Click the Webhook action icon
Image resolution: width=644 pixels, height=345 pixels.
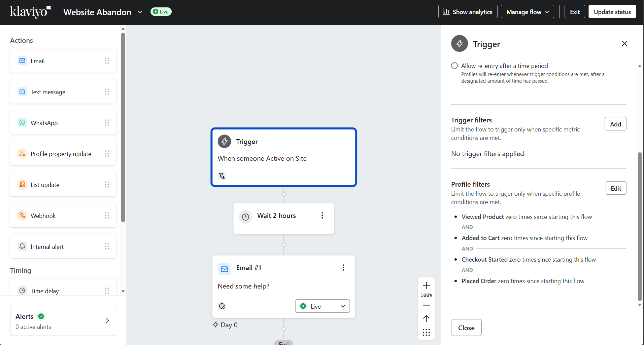22,215
